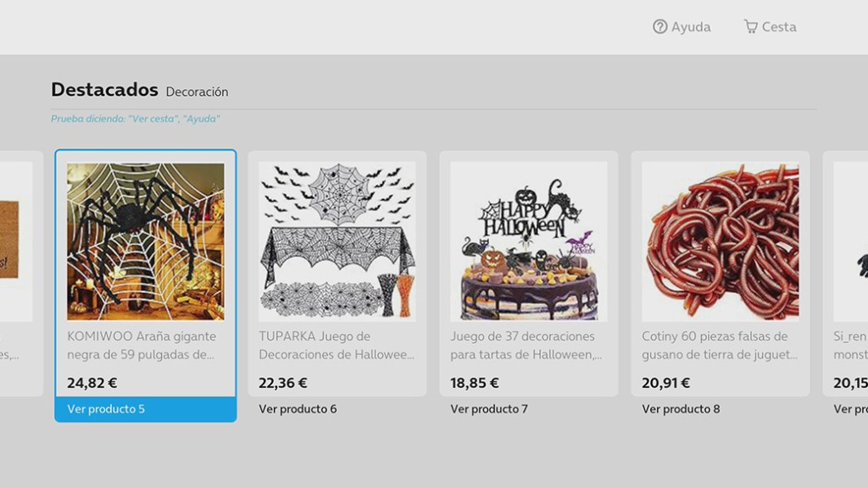Click the Ver producto 5 button

146,409
